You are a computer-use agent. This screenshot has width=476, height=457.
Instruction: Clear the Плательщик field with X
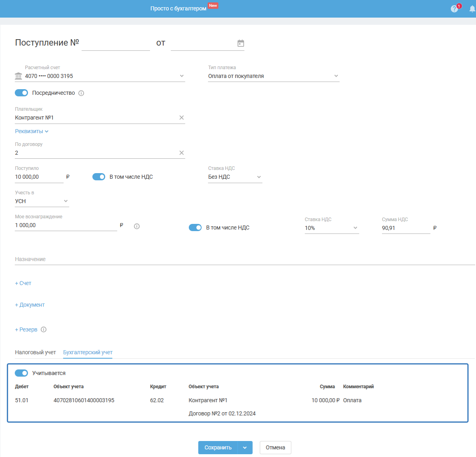click(182, 118)
